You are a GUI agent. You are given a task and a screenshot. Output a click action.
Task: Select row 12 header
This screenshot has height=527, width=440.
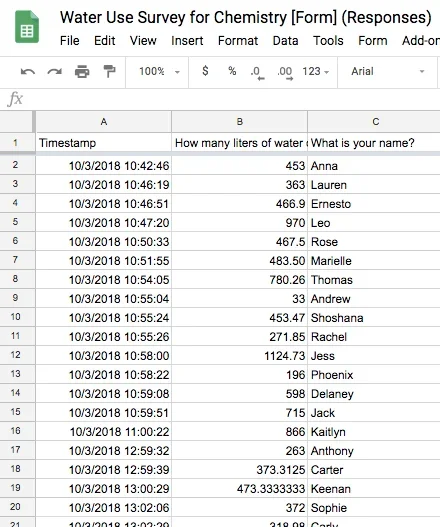[17, 355]
